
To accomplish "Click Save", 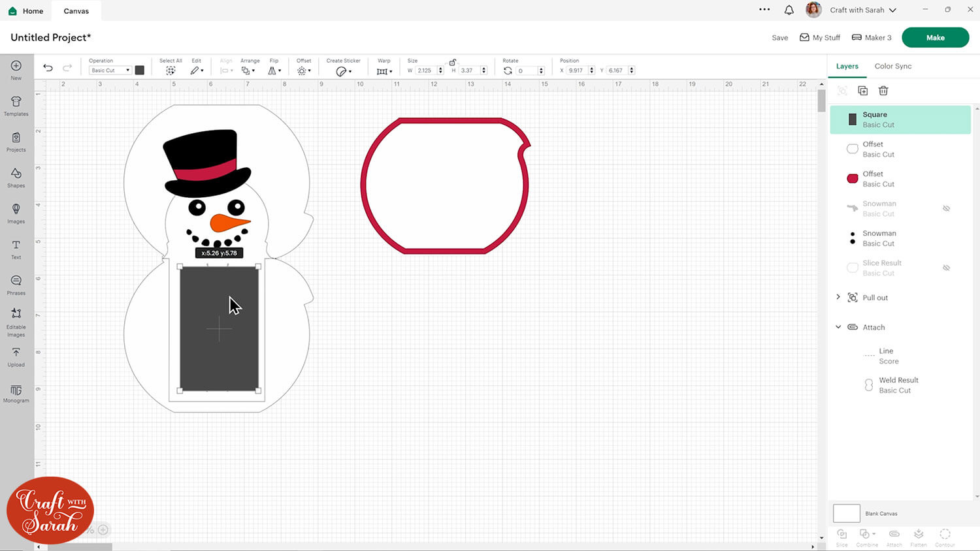I will pyautogui.click(x=780, y=38).
